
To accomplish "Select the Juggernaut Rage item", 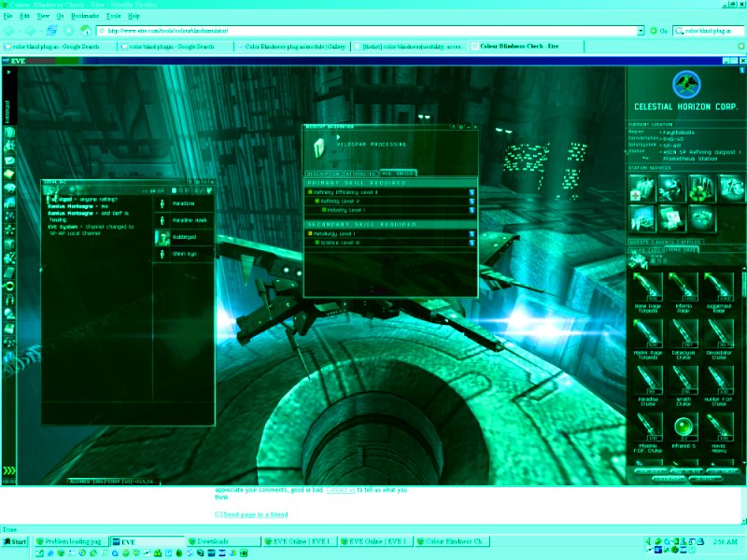I will (x=719, y=292).
